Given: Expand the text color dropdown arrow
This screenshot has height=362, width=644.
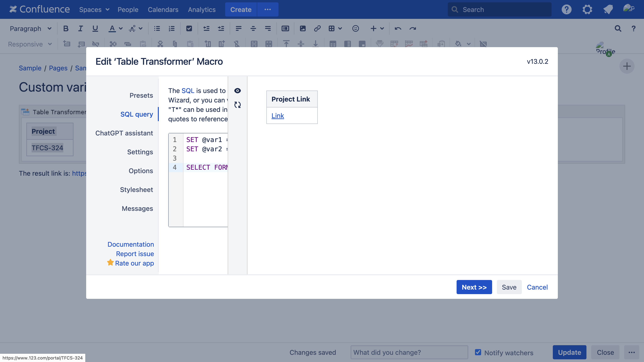Looking at the screenshot, I should pos(121,28).
